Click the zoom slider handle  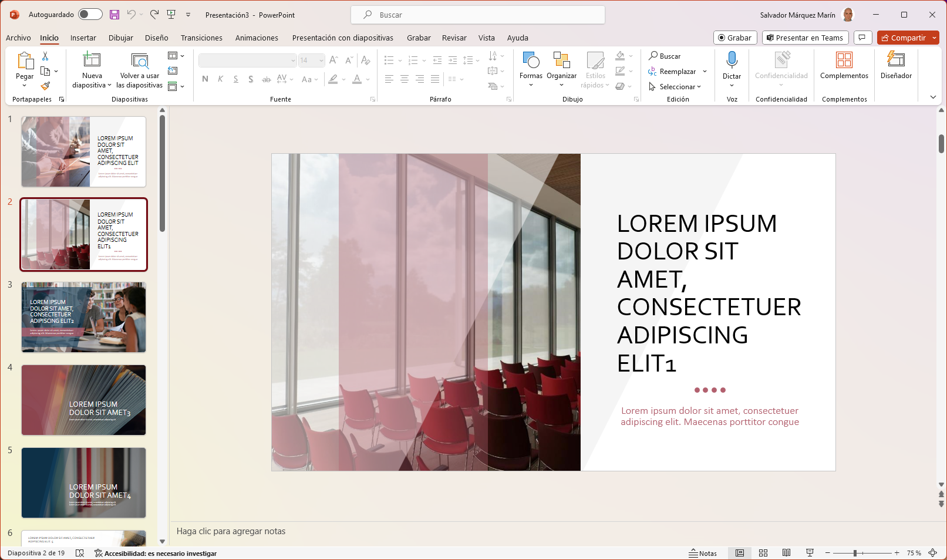855,553
